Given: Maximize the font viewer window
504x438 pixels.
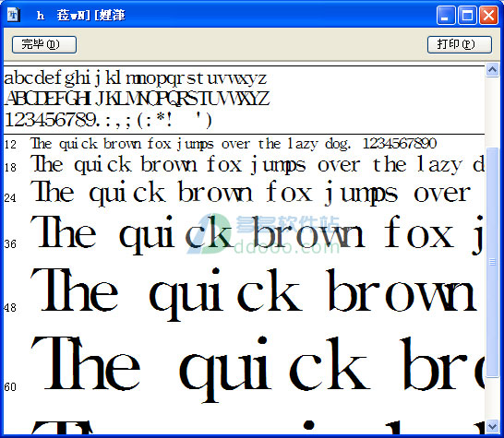Looking at the screenshot, I should pos(467,15).
